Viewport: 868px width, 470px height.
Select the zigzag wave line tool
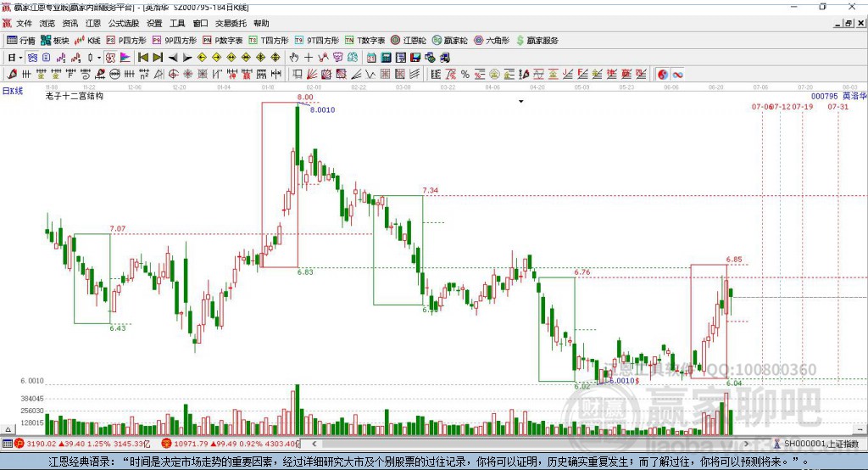[x=370, y=75]
